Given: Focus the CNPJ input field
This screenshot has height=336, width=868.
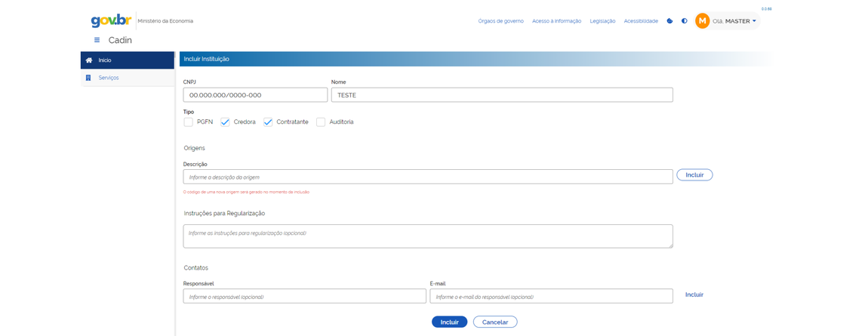Looking at the screenshot, I should pyautogui.click(x=255, y=95).
